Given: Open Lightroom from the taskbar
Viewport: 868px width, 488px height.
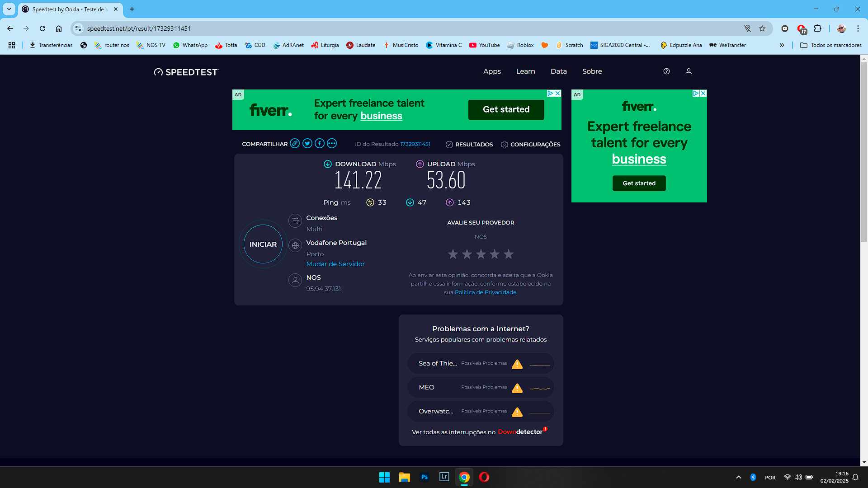Looking at the screenshot, I should 444,477.
